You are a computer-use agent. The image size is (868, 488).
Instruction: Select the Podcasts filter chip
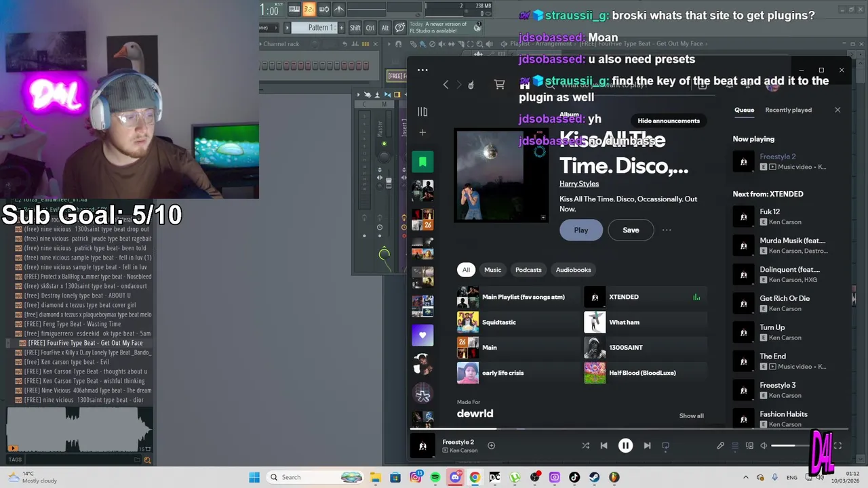(528, 270)
